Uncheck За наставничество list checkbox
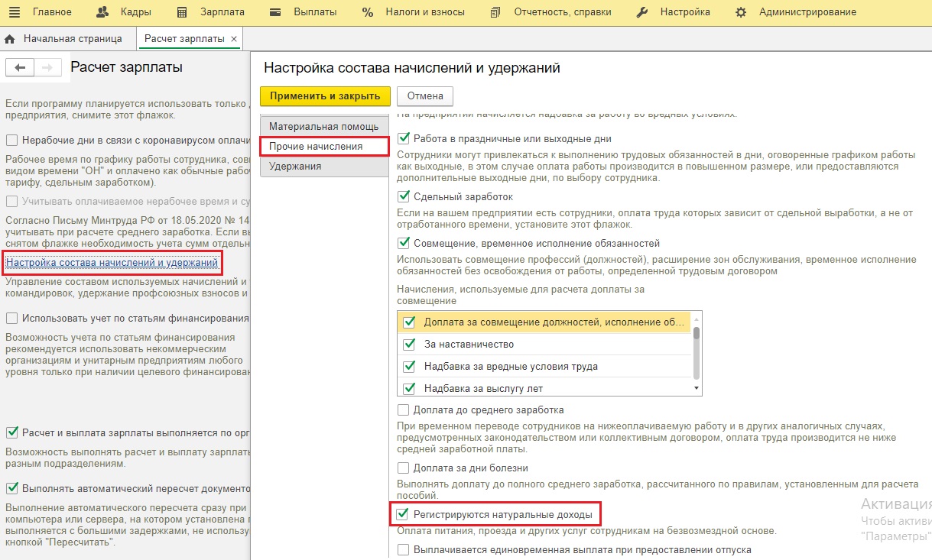Screen dimensions: 932x560 409,345
